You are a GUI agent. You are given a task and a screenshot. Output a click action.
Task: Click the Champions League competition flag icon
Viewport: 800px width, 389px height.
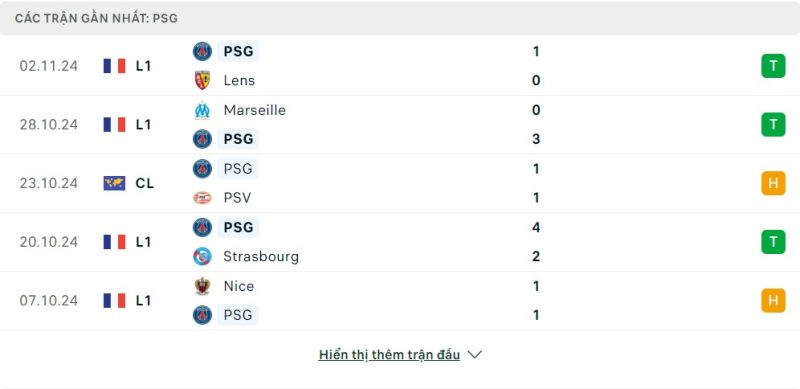coord(114,183)
